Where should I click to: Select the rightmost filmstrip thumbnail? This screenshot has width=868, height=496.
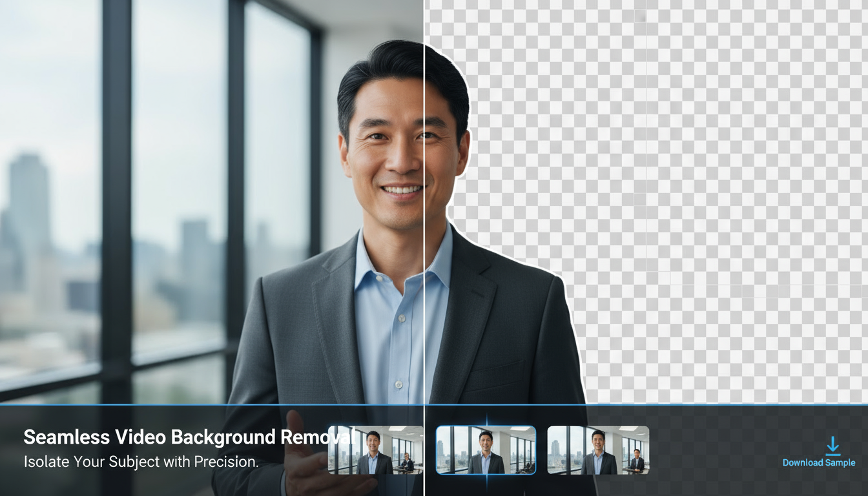[597, 450]
